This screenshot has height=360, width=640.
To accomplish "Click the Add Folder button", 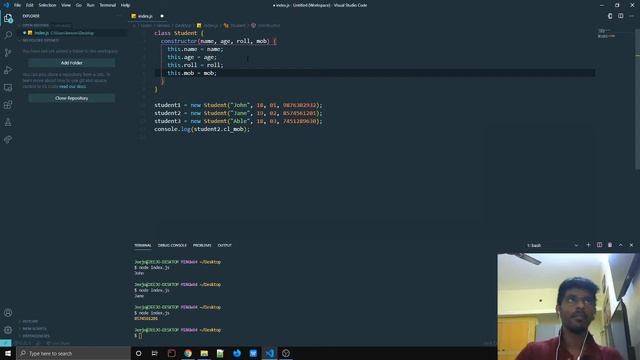I will (x=71, y=63).
